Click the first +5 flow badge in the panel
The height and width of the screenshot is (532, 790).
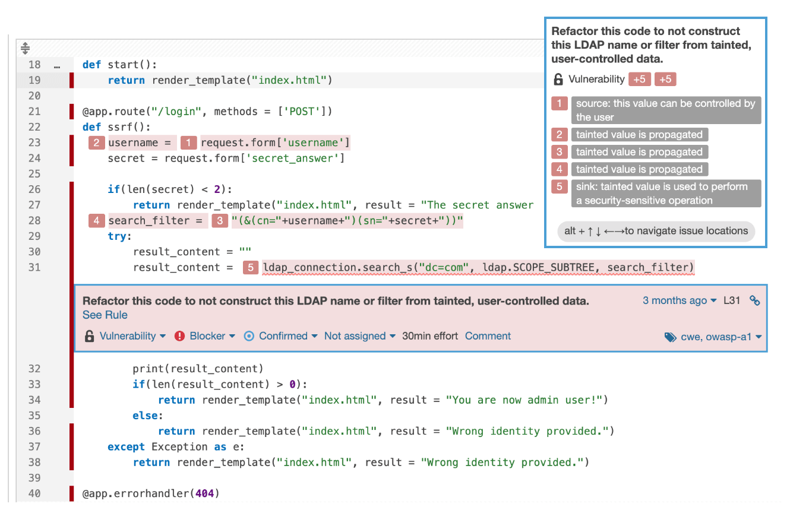[640, 80]
